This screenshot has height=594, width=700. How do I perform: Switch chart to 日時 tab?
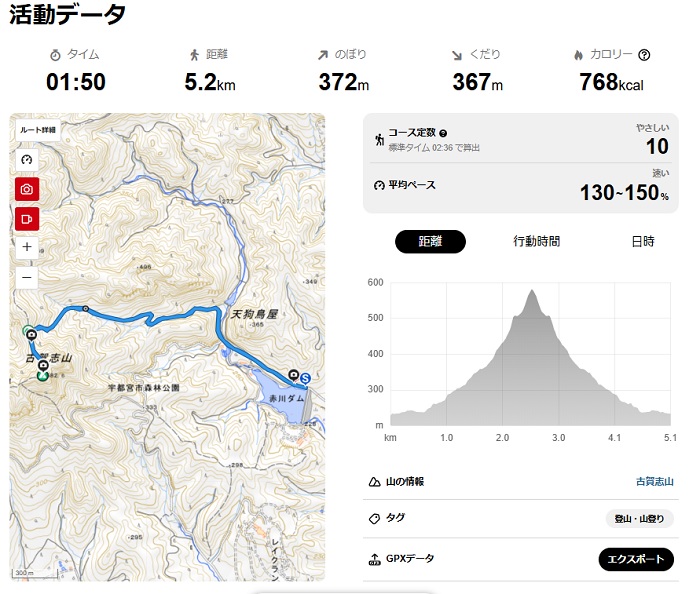(642, 241)
